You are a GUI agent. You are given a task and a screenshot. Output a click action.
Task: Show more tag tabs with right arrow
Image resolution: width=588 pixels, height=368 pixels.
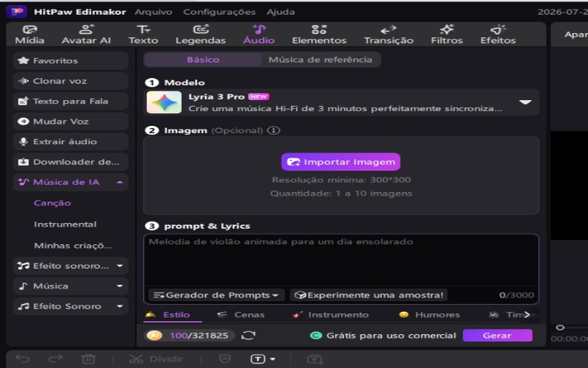point(527,315)
